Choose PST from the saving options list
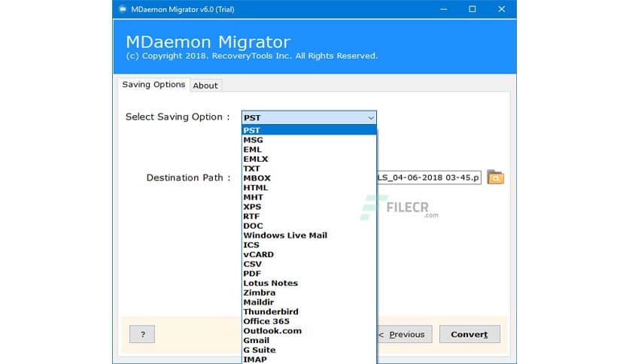Viewport: 629px width, 364px height. point(309,130)
